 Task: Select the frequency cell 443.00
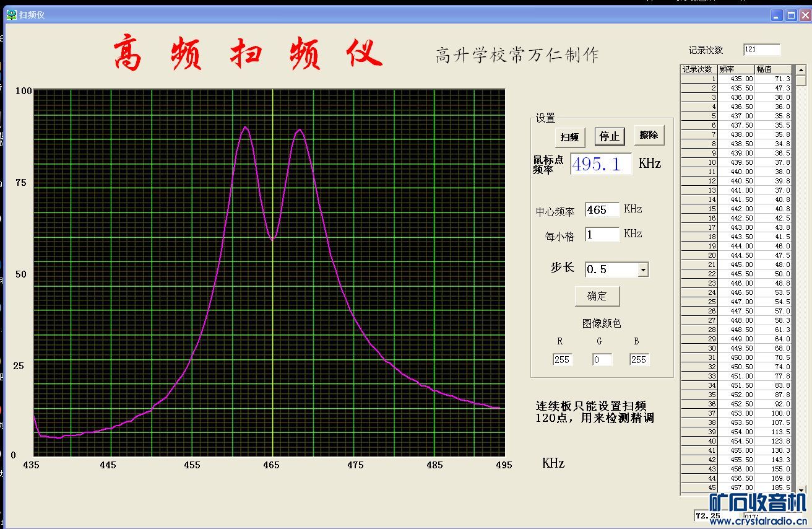[736, 227]
